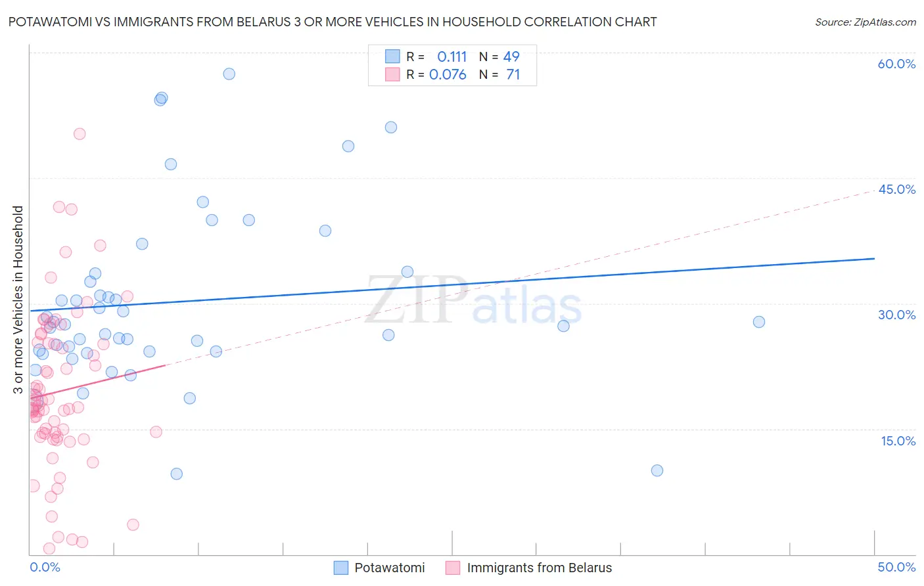Screen dimensions: 924x586
Task: Click the rightmost blue data point near 28%
Action: coord(759,322)
